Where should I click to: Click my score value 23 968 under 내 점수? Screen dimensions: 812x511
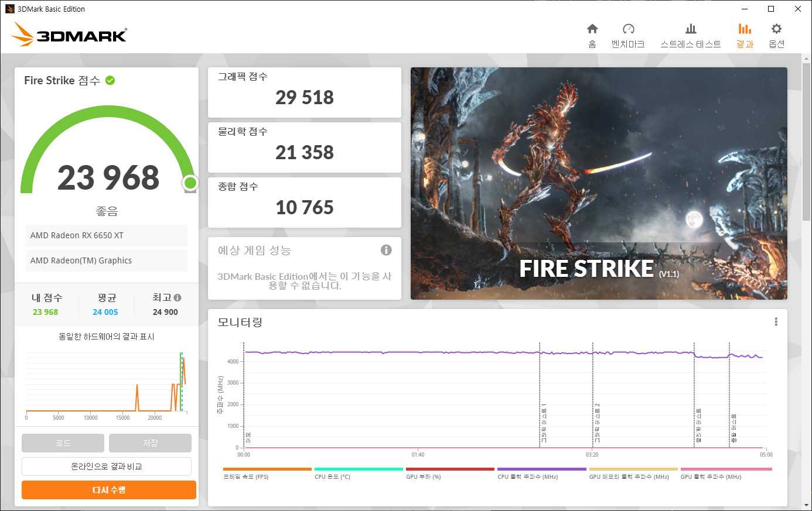(x=46, y=312)
